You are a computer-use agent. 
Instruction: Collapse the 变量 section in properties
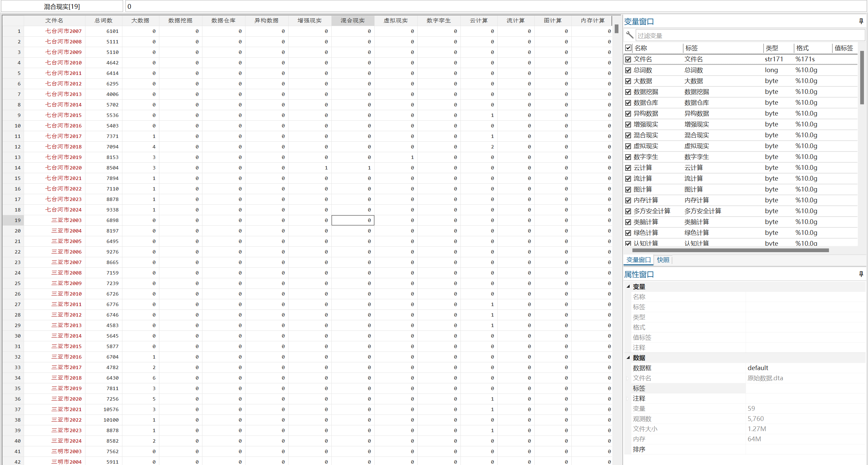pyautogui.click(x=628, y=286)
